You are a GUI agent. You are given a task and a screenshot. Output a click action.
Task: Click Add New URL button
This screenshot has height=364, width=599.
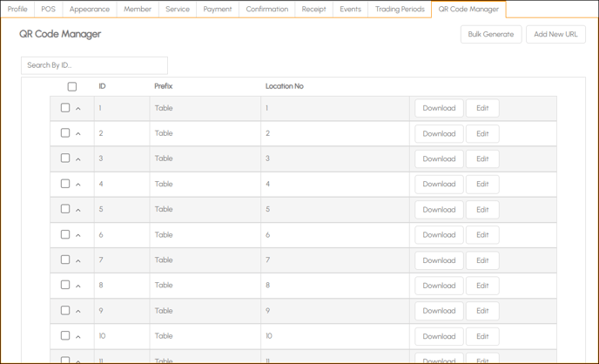(555, 34)
